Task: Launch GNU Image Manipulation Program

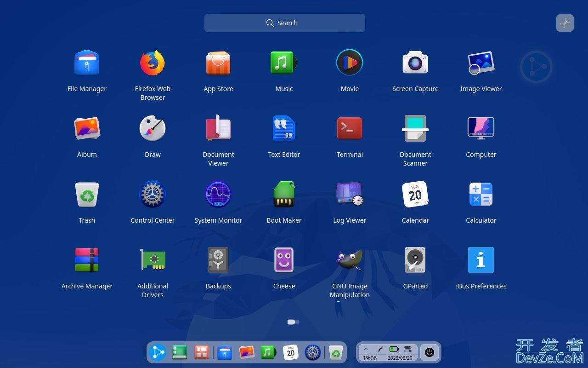Action: 350,260
